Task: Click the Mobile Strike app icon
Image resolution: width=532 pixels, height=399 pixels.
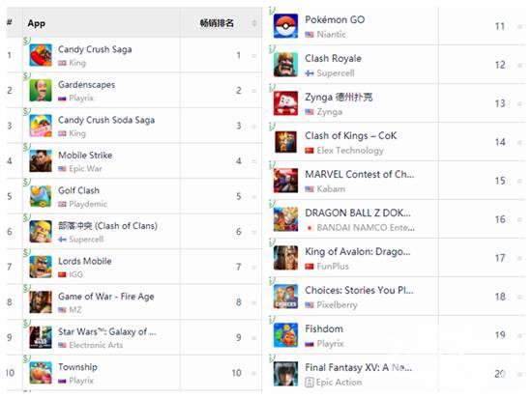Action: 41,160
